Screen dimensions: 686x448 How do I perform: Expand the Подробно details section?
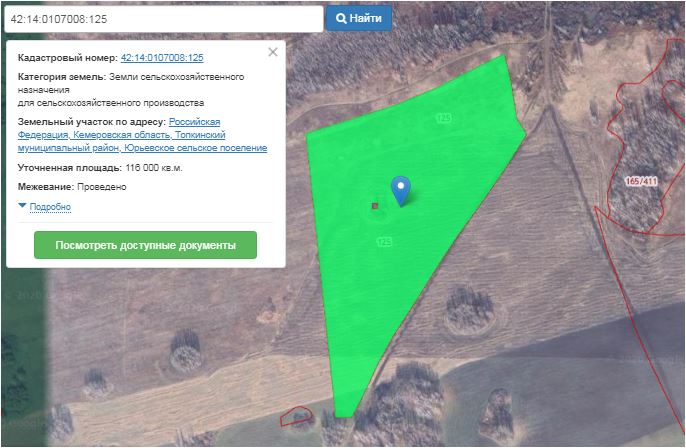(x=50, y=207)
